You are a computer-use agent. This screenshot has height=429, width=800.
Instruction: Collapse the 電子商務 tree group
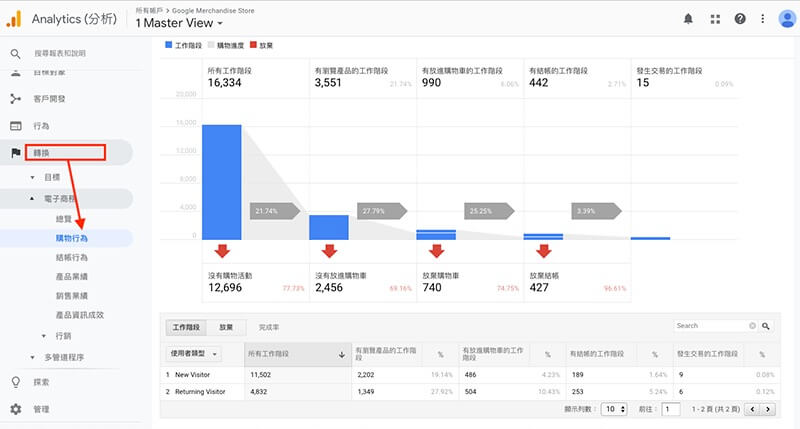pyautogui.click(x=32, y=198)
